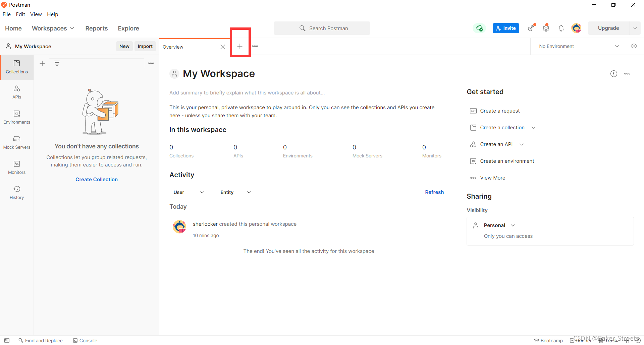Viewport: 644px width, 345px height.
Task: Open the History sidebar panel
Action: [17, 193]
